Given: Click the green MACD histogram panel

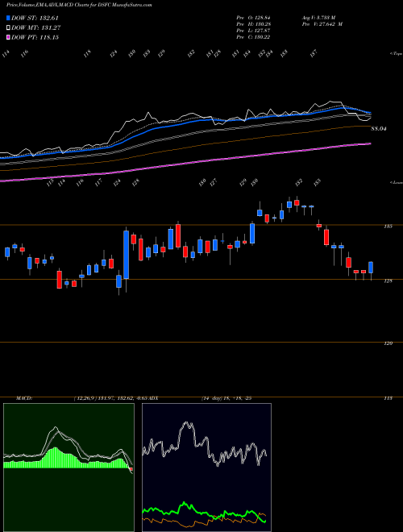Looking at the screenshot, I should coord(69,467).
